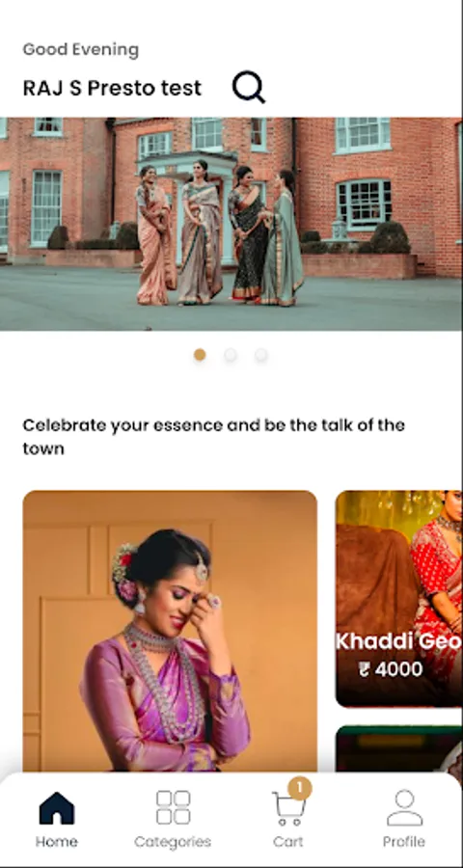The image size is (463, 868).
Task: Switch to the second banner dot
Action: point(231,355)
